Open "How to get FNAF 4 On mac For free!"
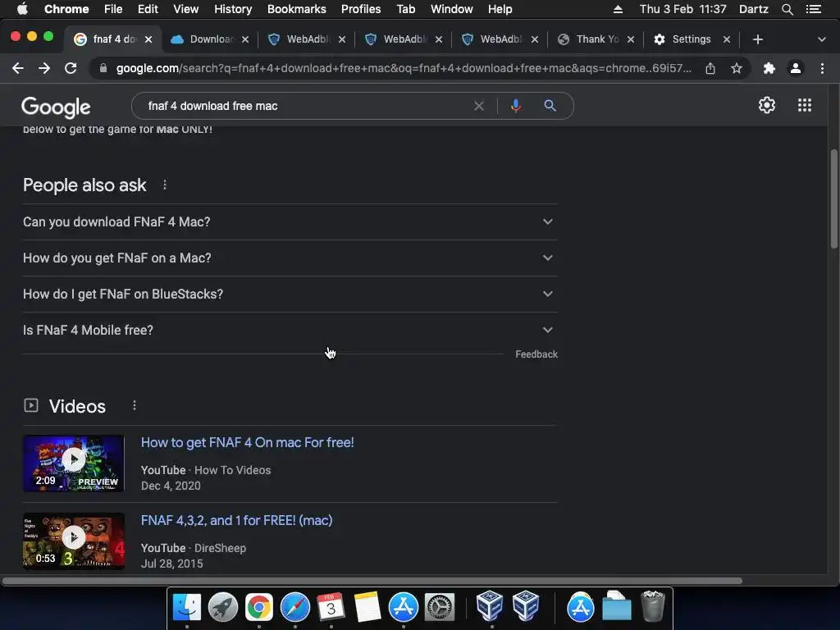The height and width of the screenshot is (630, 840). click(x=247, y=442)
